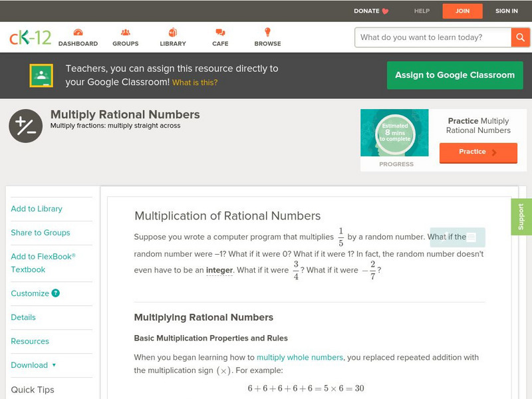This screenshot has width=532, height=399.
Task: Open the Groups icon in navigation
Action: tap(125, 33)
